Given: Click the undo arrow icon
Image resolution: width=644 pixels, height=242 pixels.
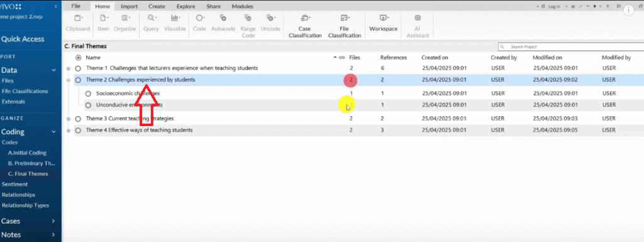Looking at the screenshot, I should (x=588, y=6).
